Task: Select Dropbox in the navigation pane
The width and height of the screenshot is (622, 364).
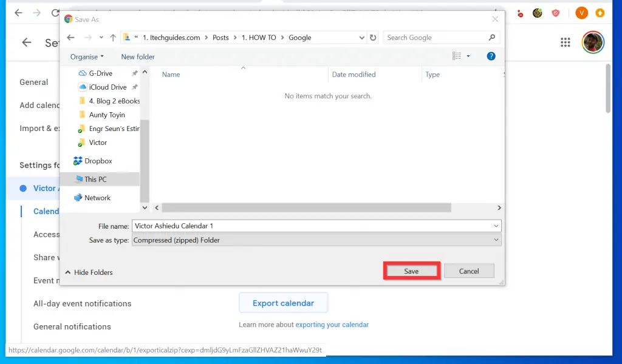Action: (98, 161)
